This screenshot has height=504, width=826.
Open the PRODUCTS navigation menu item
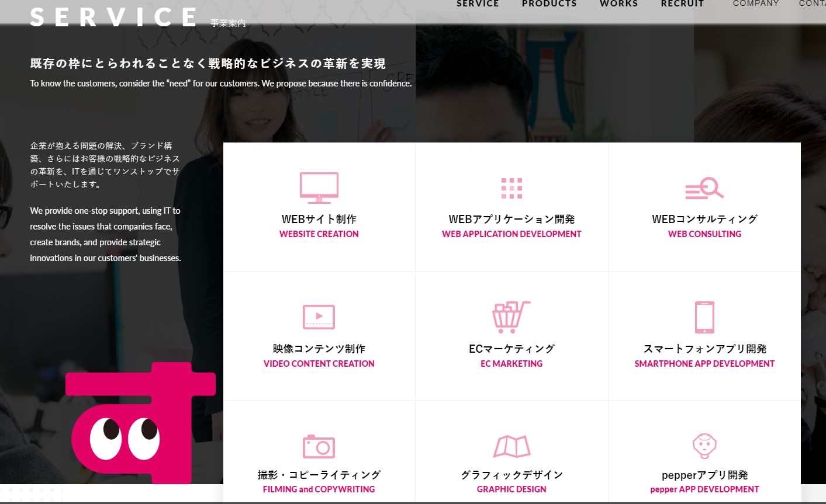[549, 4]
